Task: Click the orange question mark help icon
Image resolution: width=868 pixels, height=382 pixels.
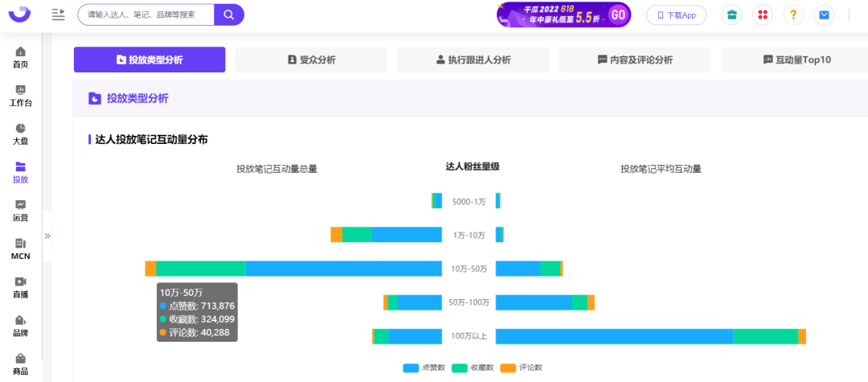Action: pyautogui.click(x=792, y=15)
